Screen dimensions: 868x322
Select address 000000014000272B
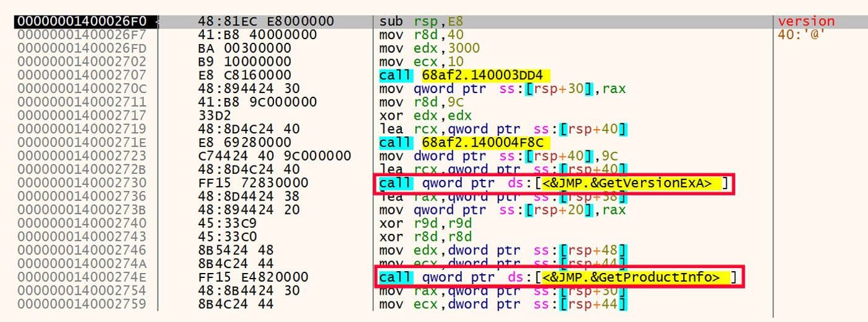82,169
